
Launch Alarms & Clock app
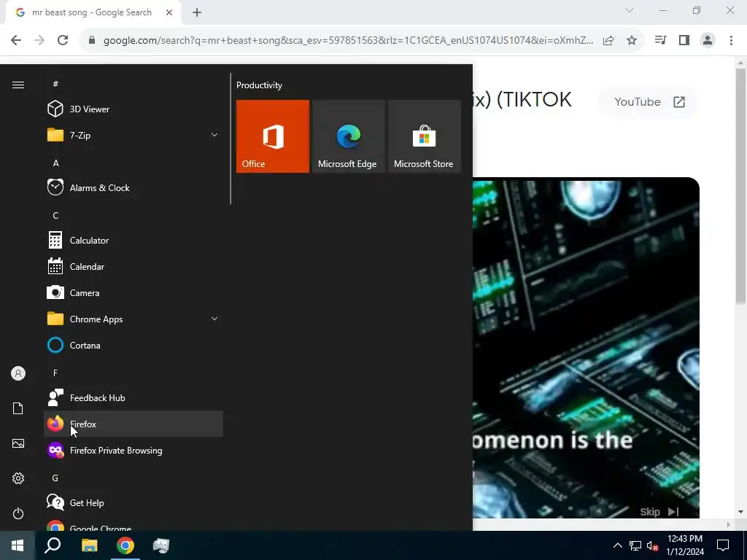(x=133, y=187)
